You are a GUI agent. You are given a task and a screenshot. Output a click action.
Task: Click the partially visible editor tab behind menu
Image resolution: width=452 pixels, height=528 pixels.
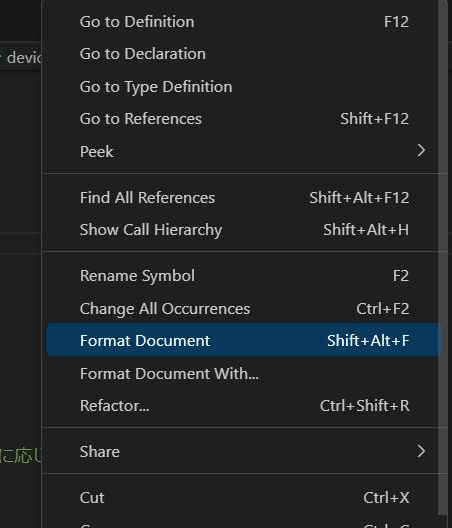(x=20, y=56)
